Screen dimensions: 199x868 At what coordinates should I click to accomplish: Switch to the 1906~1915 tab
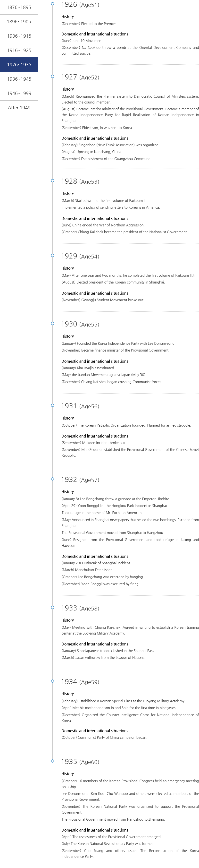point(19,36)
